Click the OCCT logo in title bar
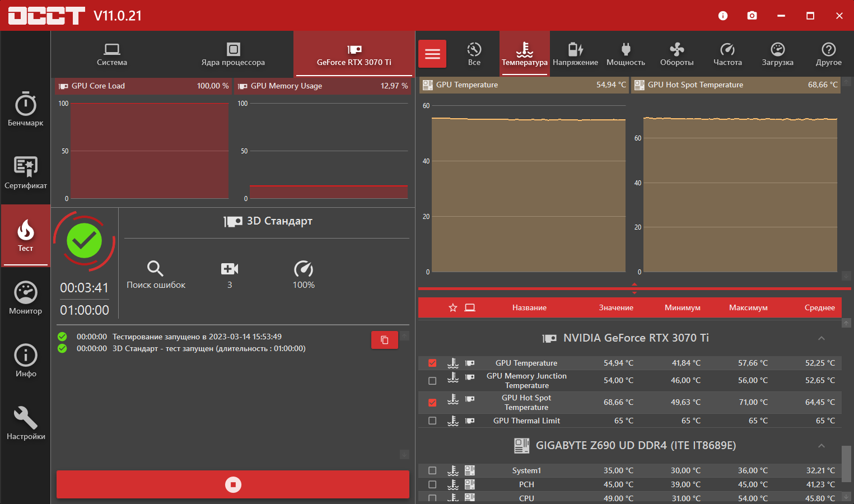Viewport: 854px width, 504px height. [x=46, y=16]
